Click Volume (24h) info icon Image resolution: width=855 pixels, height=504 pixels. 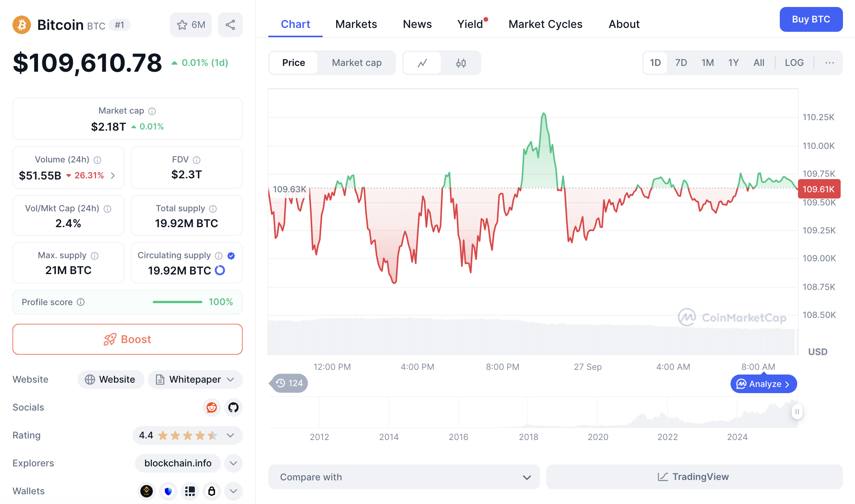[x=98, y=160]
